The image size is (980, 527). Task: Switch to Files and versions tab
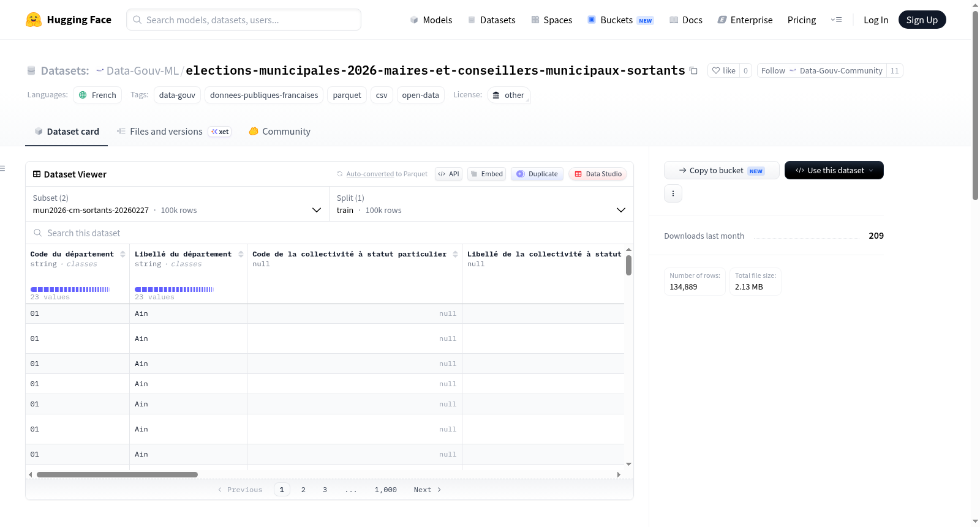pos(174,131)
